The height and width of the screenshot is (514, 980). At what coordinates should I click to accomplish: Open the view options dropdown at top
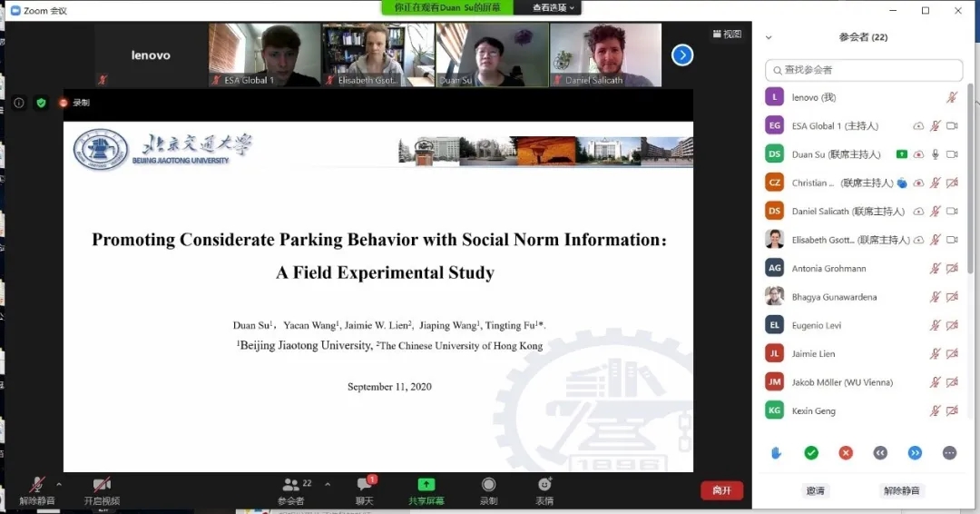554,7
